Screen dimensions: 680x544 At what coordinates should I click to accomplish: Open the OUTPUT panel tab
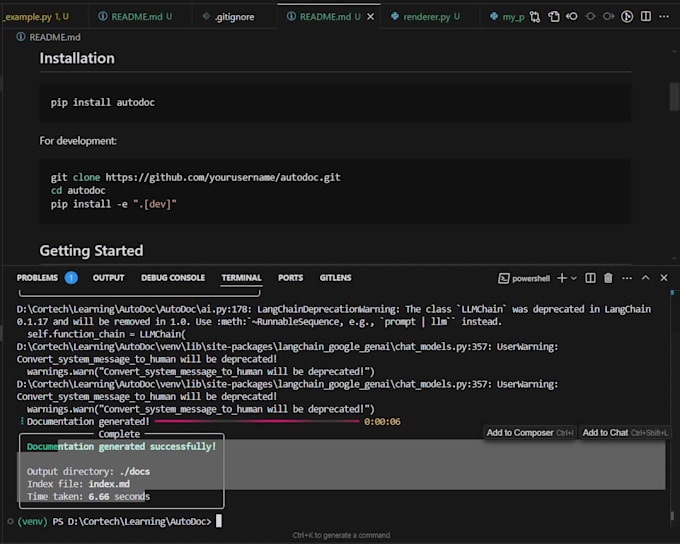108,278
